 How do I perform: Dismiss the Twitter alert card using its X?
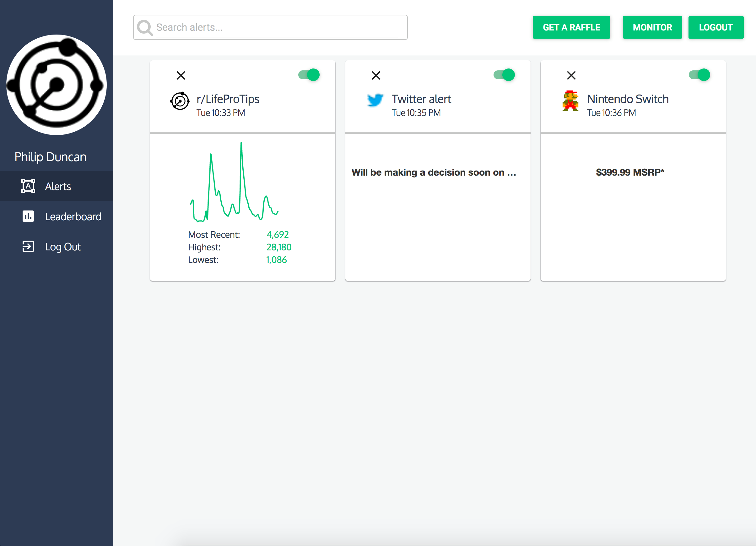[376, 75]
